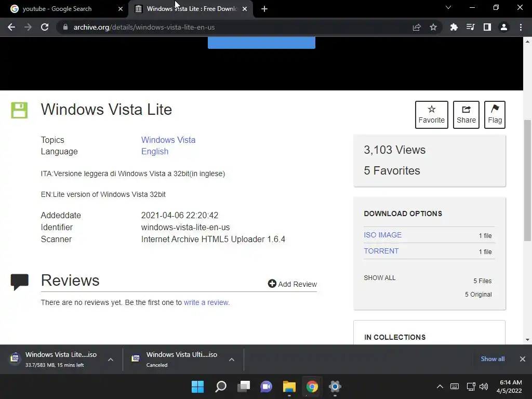
Task: Open volume speaker tray icon
Action: (484, 387)
